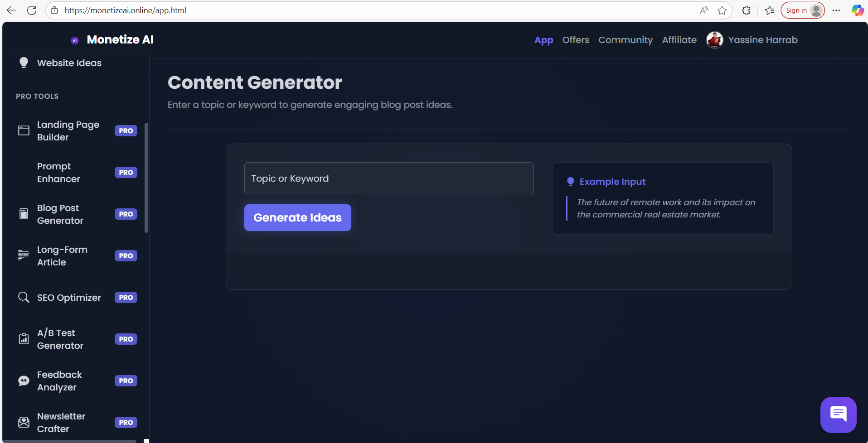Open the favorites list icon
This screenshot has height=443, width=868.
769,10
